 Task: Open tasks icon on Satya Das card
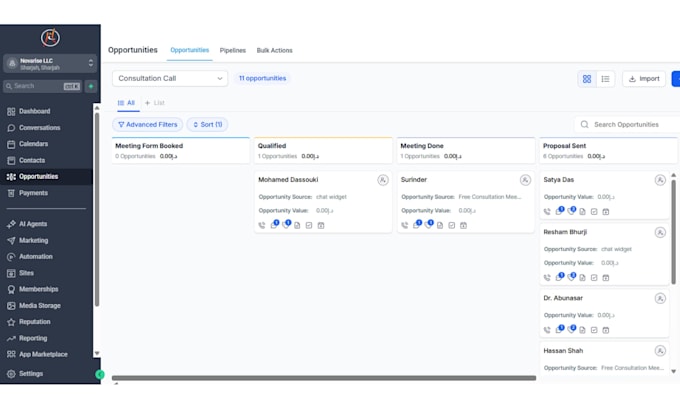tap(594, 212)
